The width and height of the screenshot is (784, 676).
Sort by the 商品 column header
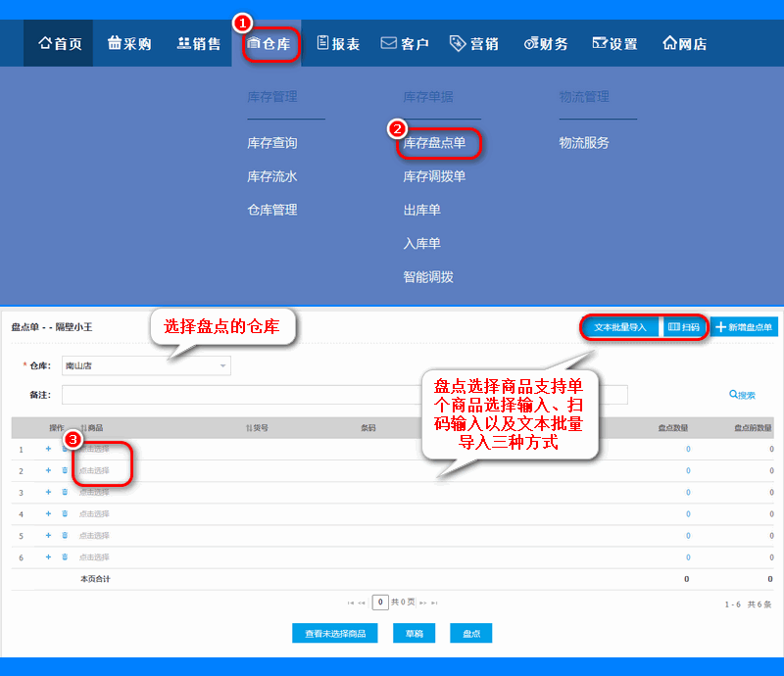(x=92, y=427)
